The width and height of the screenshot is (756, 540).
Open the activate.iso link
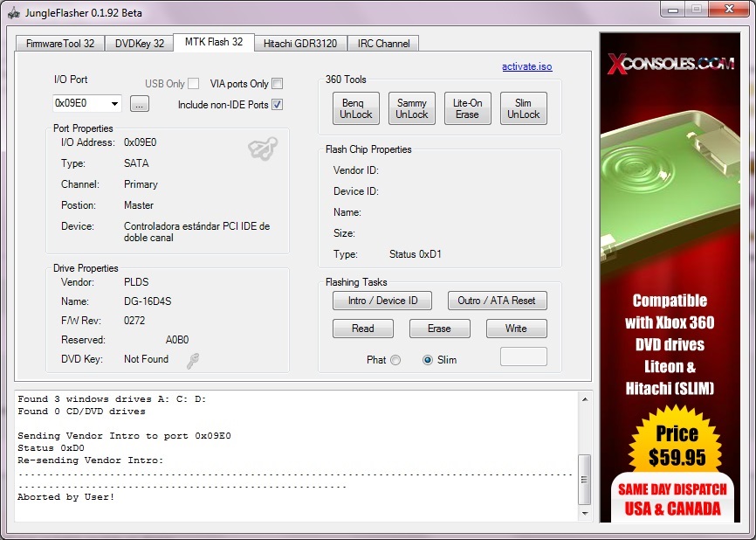click(x=527, y=66)
